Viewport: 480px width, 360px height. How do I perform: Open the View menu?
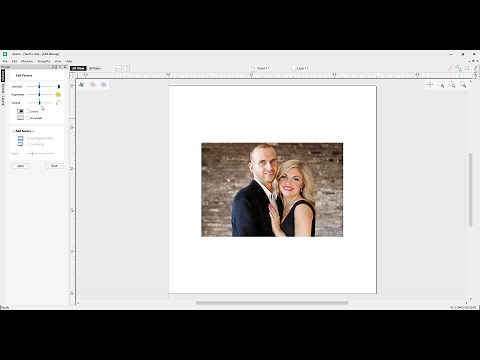click(x=58, y=61)
